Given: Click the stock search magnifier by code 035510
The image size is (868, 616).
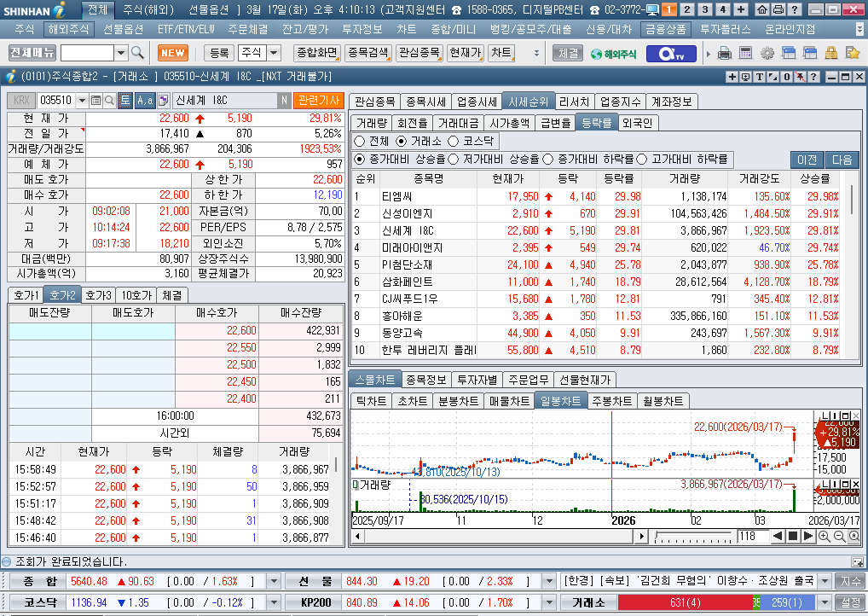Looking at the screenshot, I should (109, 101).
